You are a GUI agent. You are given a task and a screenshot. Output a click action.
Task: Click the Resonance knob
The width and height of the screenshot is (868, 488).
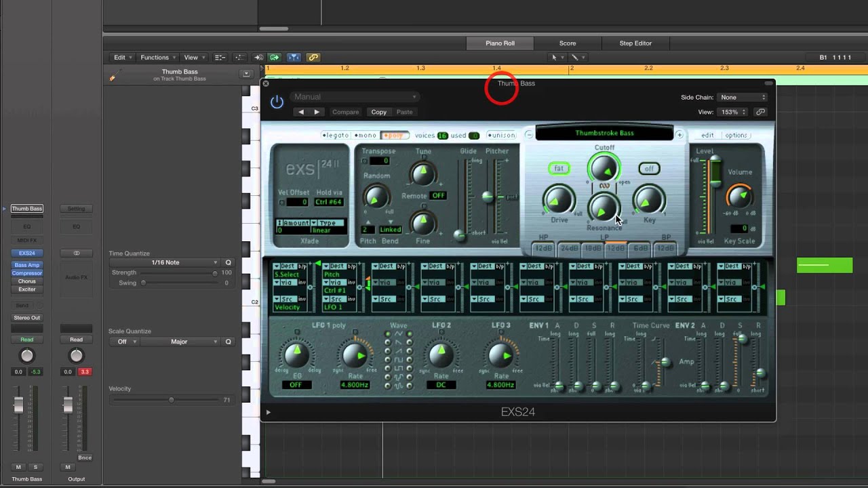(x=603, y=207)
